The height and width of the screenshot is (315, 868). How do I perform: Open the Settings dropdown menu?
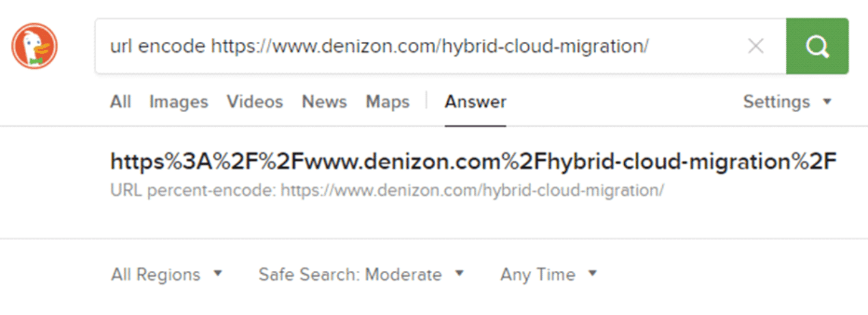tap(787, 102)
